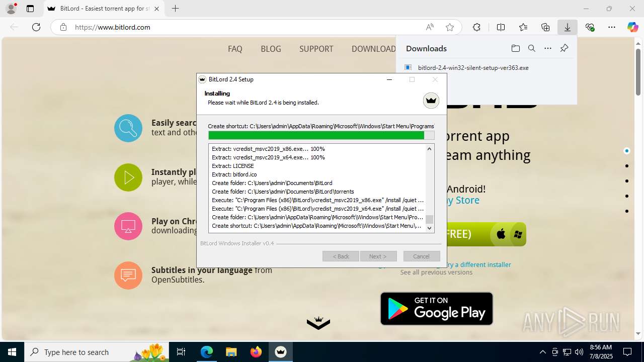Open downloads folder icon in Downloads panel

515,48
